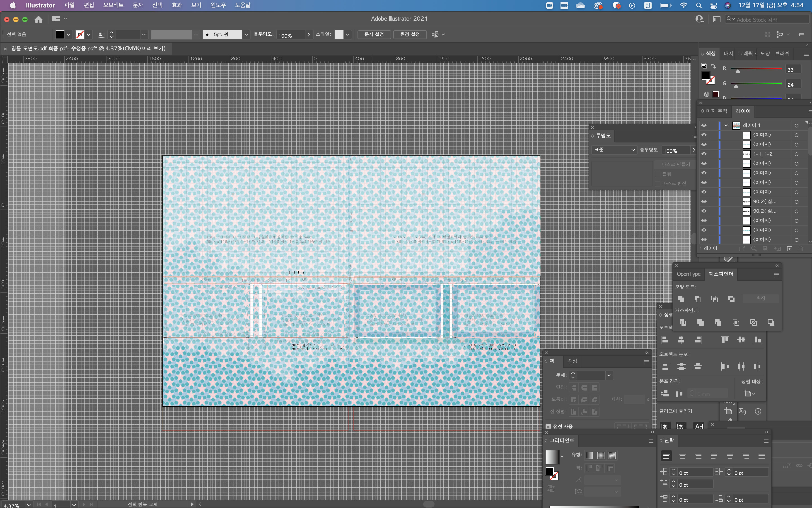
Task: Switch to the 이미지 추적 tab
Action: pyautogui.click(x=714, y=111)
